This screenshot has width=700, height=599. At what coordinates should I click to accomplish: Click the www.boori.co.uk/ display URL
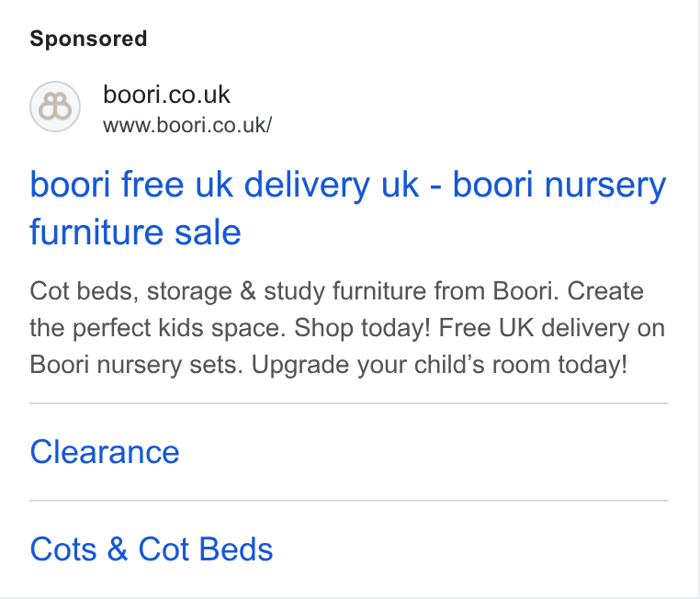[187, 125]
